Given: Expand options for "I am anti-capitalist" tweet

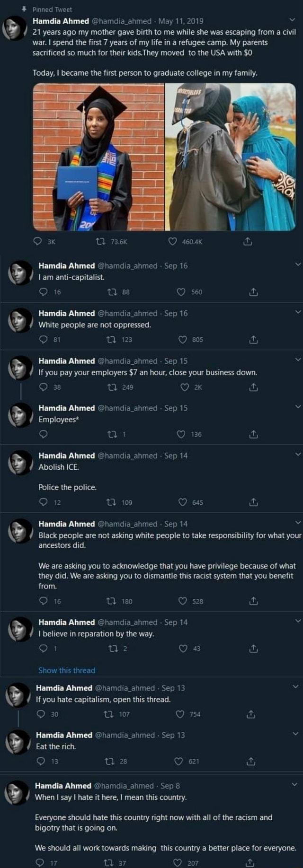Looking at the screenshot, I should pyautogui.click(x=297, y=264).
